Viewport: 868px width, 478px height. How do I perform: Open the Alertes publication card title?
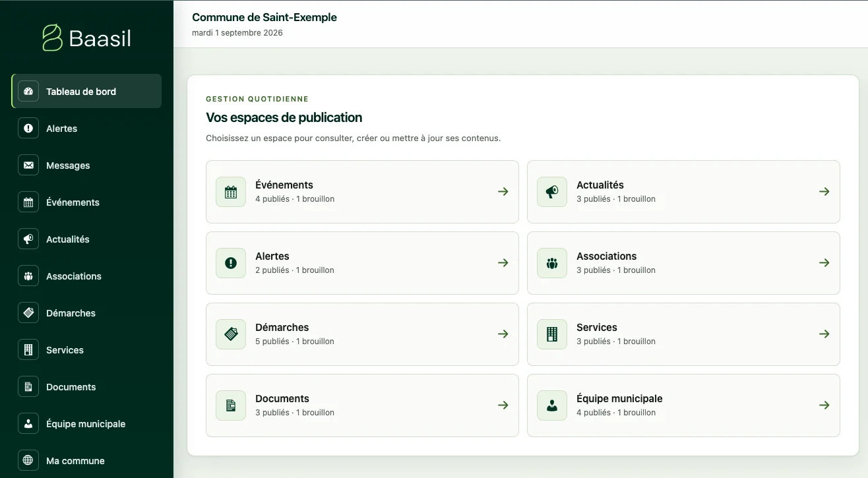click(x=272, y=256)
